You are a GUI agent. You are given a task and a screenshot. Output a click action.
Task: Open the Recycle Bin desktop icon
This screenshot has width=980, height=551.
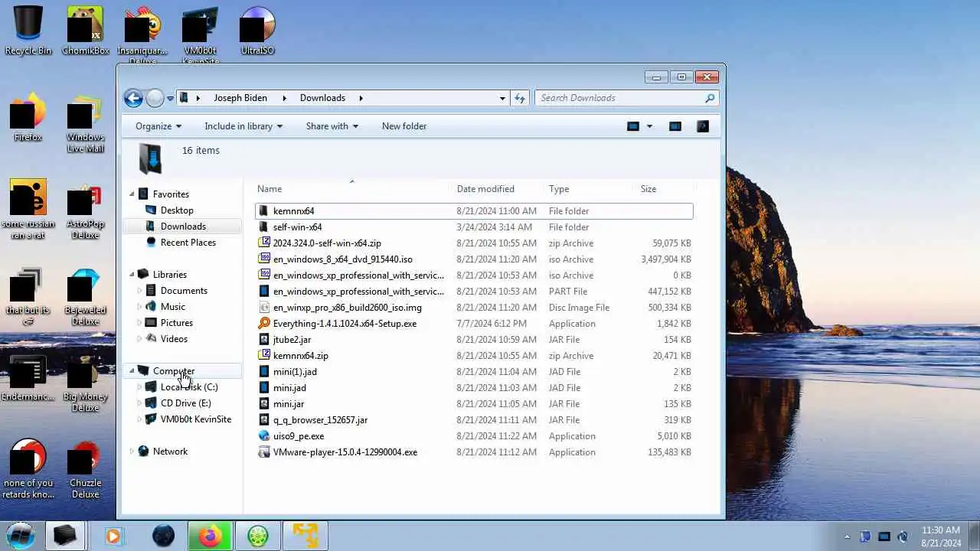click(28, 31)
